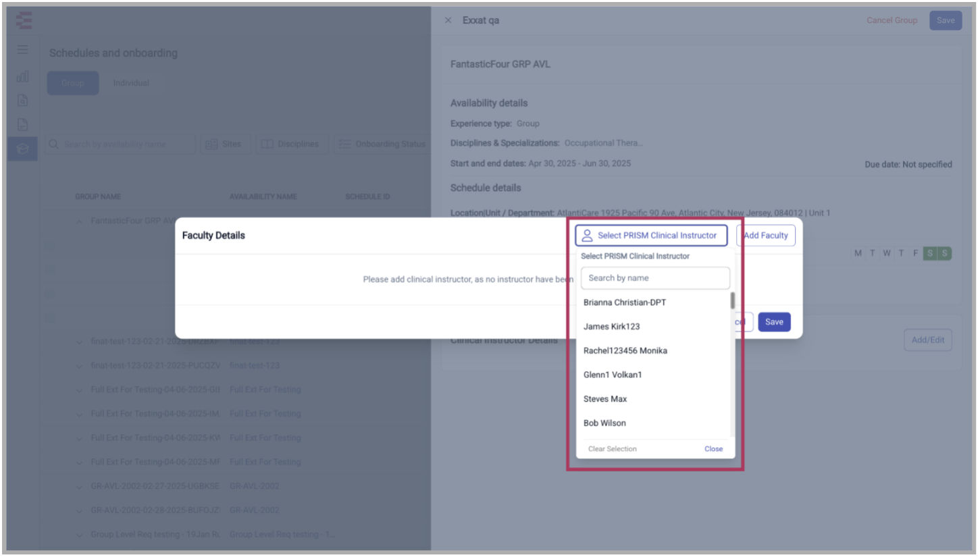Click the Close link in instructor dropdown
The height and width of the screenshot is (557, 980).
tap(713, 449)
